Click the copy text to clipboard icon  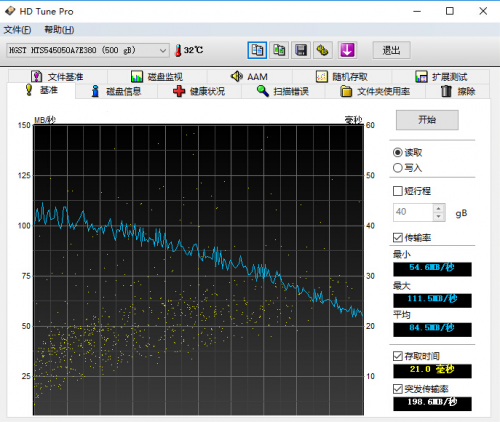point(257,50)
